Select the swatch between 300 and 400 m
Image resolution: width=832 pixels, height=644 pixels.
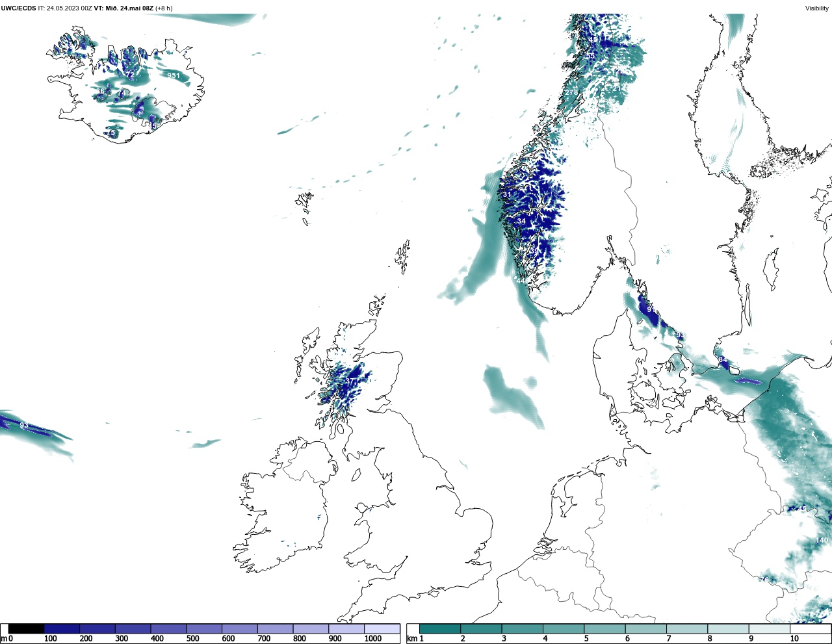pyautogui.click(x=133, y=628)
